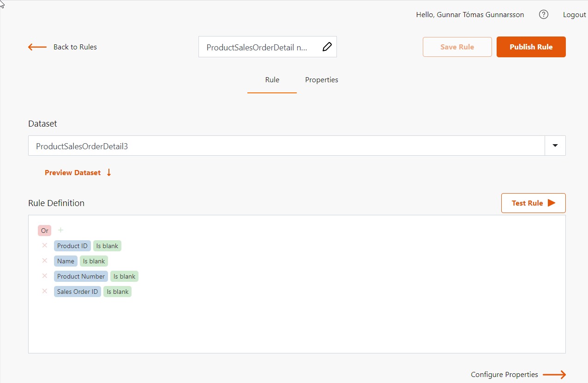The image size is (588, 383).
Task: Click the Publish Rule button
Action: click(531, 47)
